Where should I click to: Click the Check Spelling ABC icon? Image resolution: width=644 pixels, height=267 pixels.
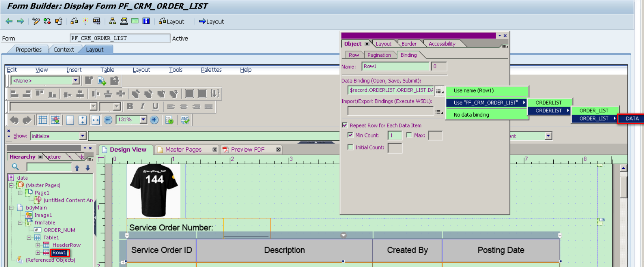(185, 120)
